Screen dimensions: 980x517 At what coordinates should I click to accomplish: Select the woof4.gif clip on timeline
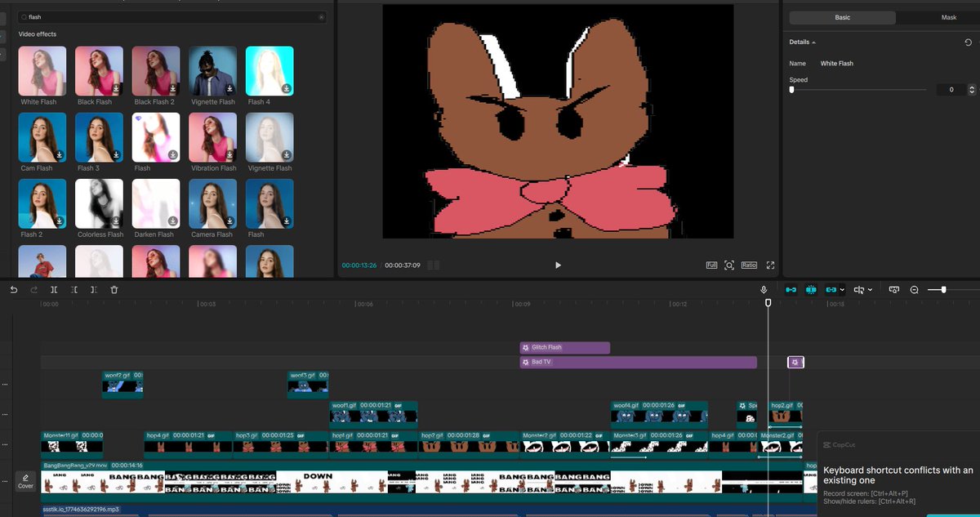click(x=659, y=413)
